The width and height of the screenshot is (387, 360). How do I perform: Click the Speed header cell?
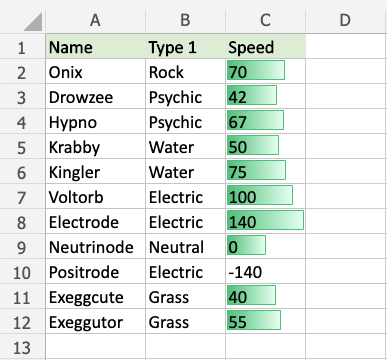click(x=266, y=46)
